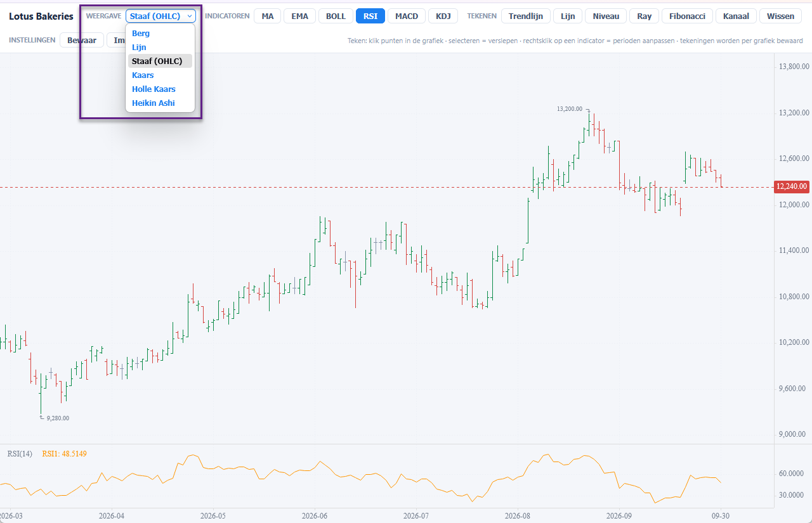Viewport: 812px width, 523px height.
Task: Enable the MACD indicator
Action: click(x=407, y=16)
